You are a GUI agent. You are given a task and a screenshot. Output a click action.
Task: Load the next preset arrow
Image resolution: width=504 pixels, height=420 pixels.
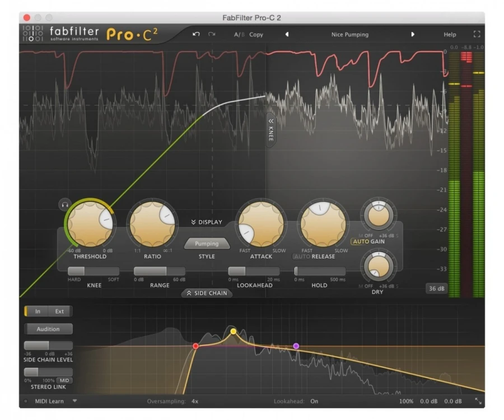pos(413,34)
